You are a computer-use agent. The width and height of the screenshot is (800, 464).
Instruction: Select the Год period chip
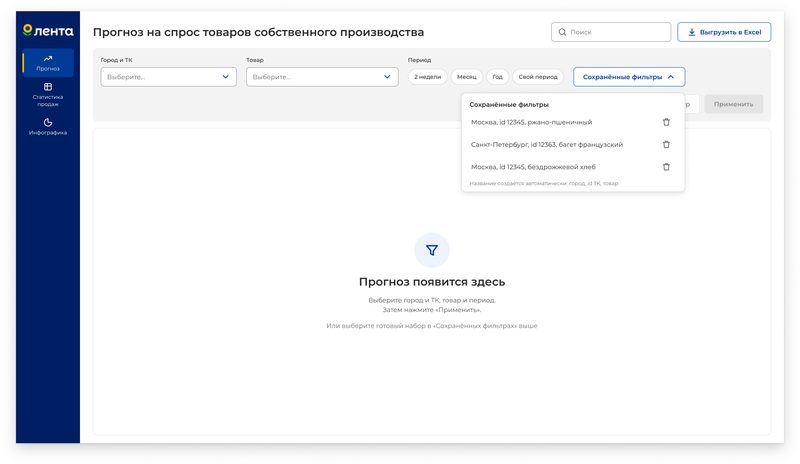497,77
